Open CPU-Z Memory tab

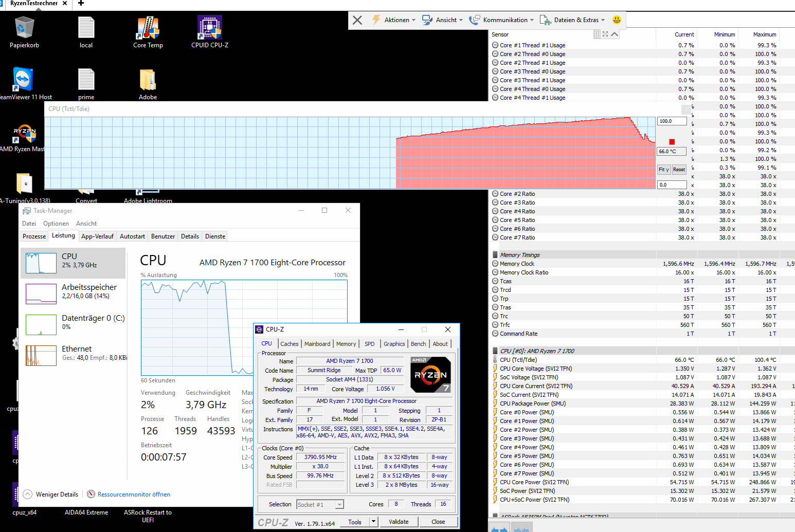tap(346, 344)
